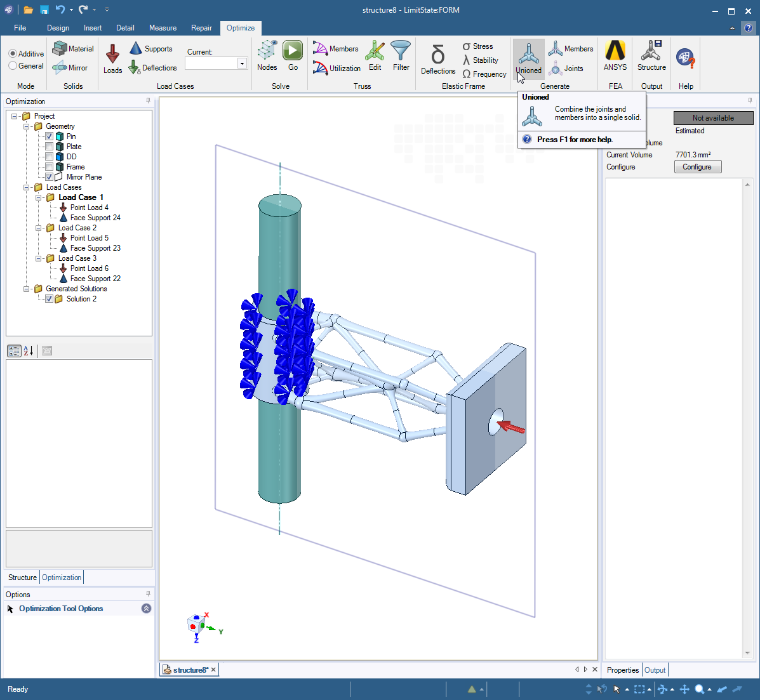Viewport: 760px width, 700px height.
Task: Select the Mirror solids tool
Action: pyautogui.click(x=70, y=68)
